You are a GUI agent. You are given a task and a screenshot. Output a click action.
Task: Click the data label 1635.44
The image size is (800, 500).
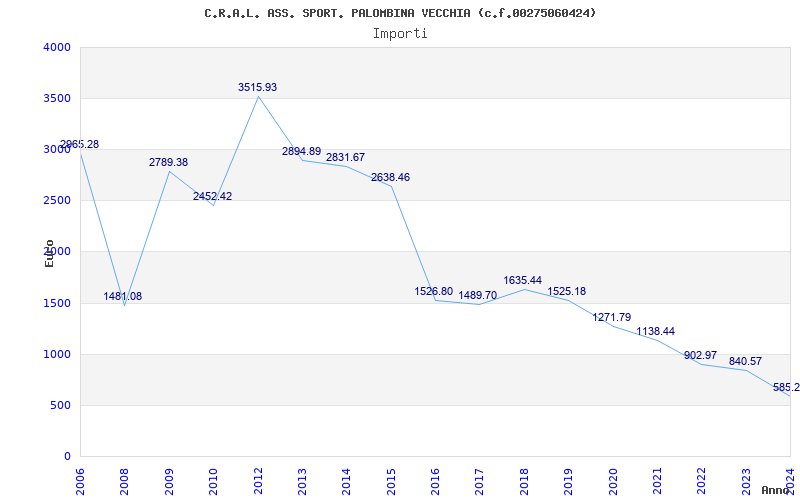click(x=522, y=280)
